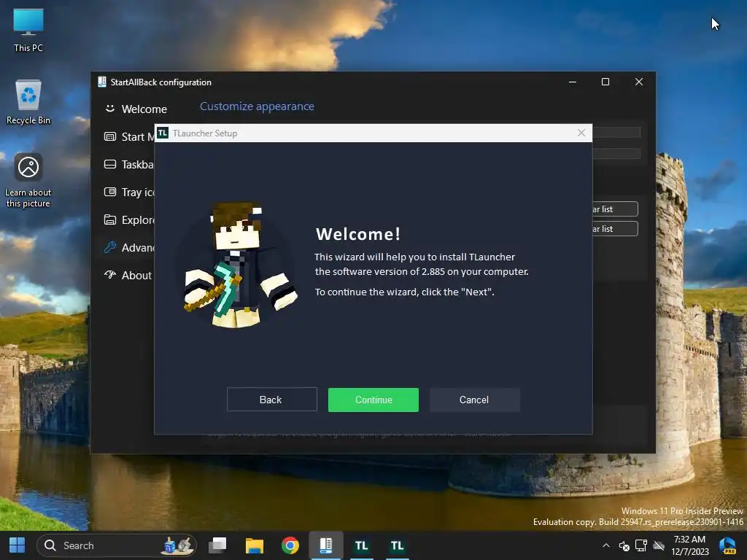Click the second TL taskbar icon

coord(398,545)
